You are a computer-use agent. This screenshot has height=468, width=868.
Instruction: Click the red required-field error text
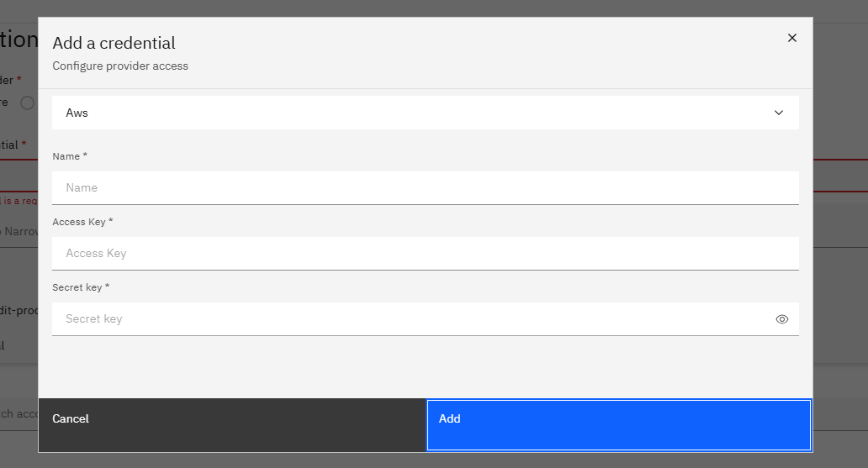(19, 201)
